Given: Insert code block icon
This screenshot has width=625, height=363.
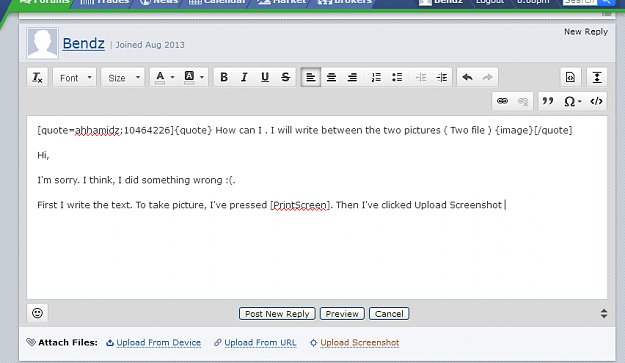Looking at the screenshot, I should (x=596, y=101).
